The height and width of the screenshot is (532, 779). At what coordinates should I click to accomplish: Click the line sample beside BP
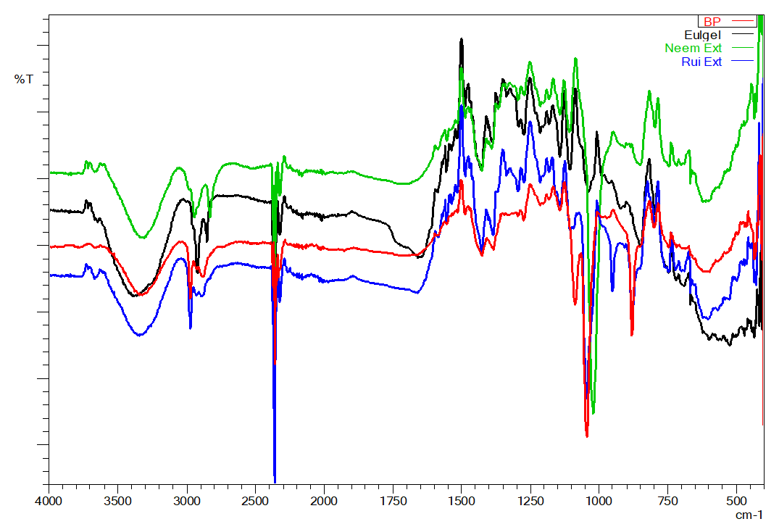click(744, 22)
